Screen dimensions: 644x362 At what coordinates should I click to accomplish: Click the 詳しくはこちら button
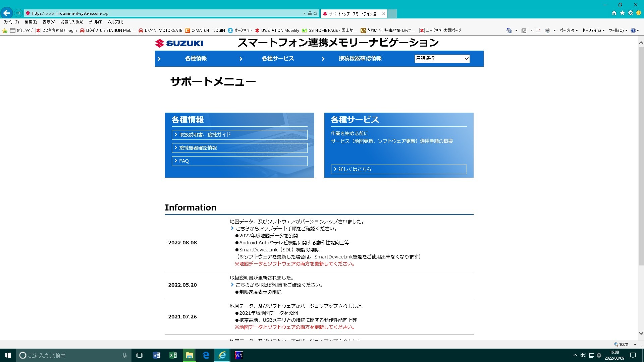tap(399, 169)
